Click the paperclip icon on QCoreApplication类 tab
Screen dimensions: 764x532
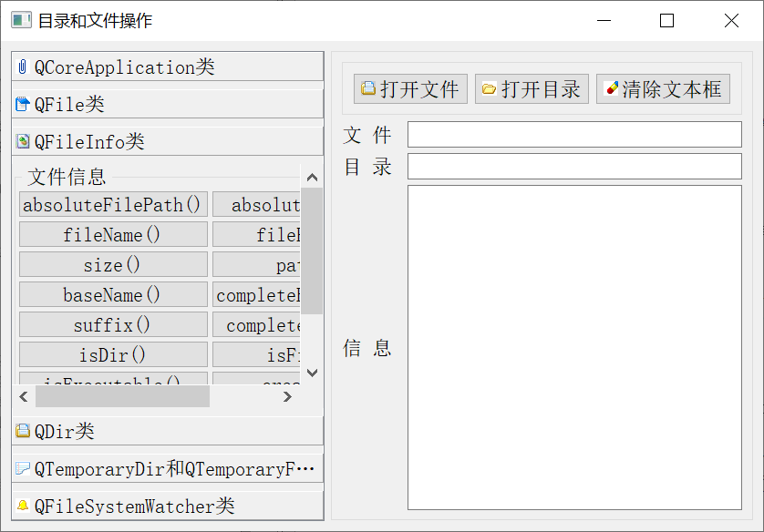click(23, 66)
